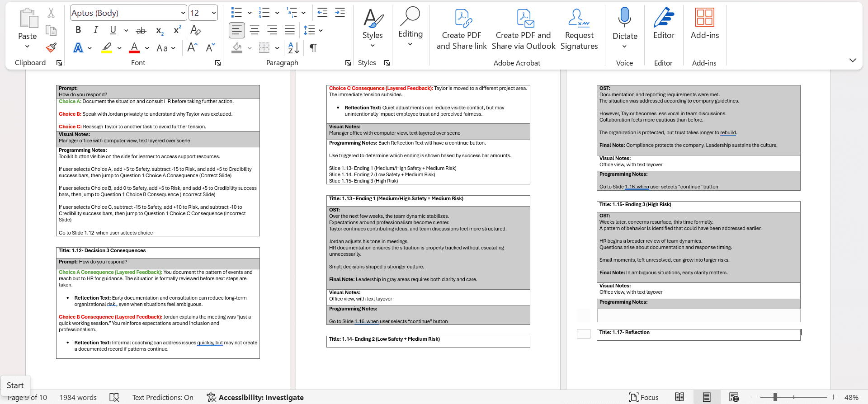Click Request Signatures button

[x=579, y=29]
